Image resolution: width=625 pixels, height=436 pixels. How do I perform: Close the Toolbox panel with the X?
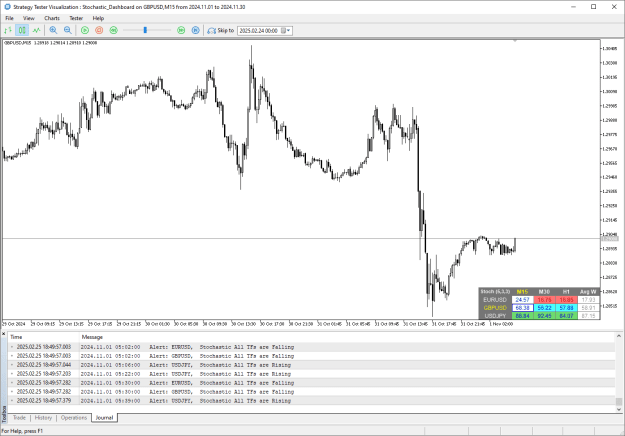click(x=4, y=334)
